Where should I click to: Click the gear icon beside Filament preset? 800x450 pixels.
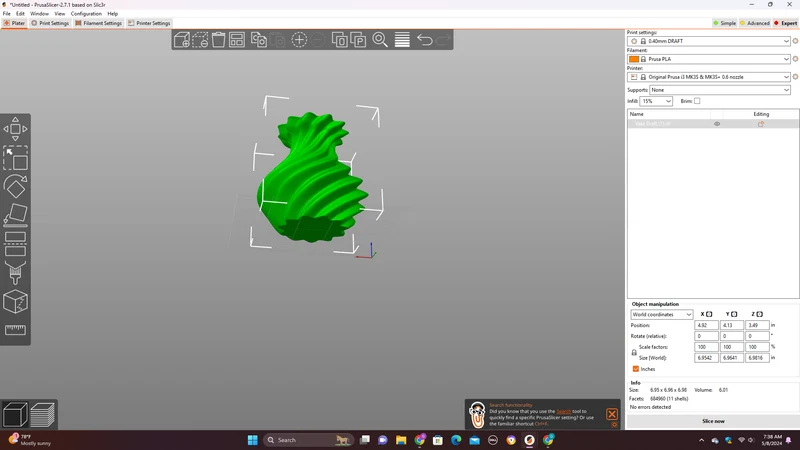point(795,59)
